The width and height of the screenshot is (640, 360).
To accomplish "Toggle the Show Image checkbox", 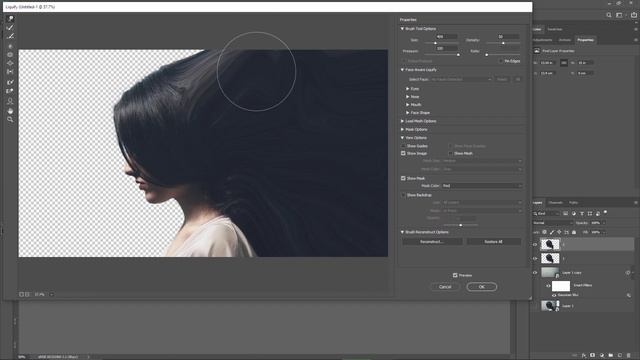I will 403,153.
